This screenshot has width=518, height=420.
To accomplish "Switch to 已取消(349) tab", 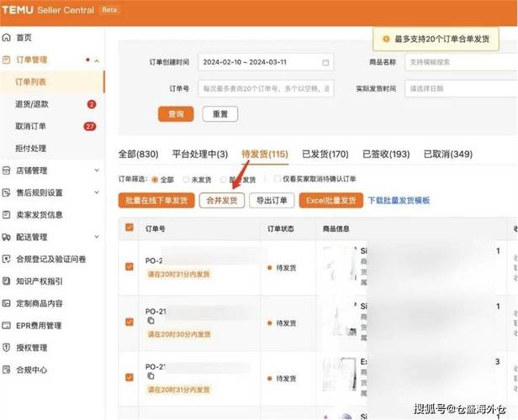I will point(448,154).
